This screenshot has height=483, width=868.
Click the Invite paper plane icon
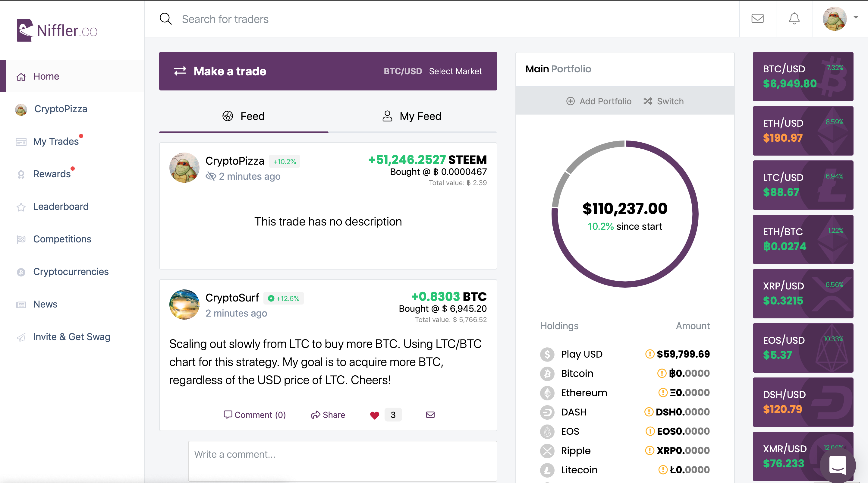[21, 337]
